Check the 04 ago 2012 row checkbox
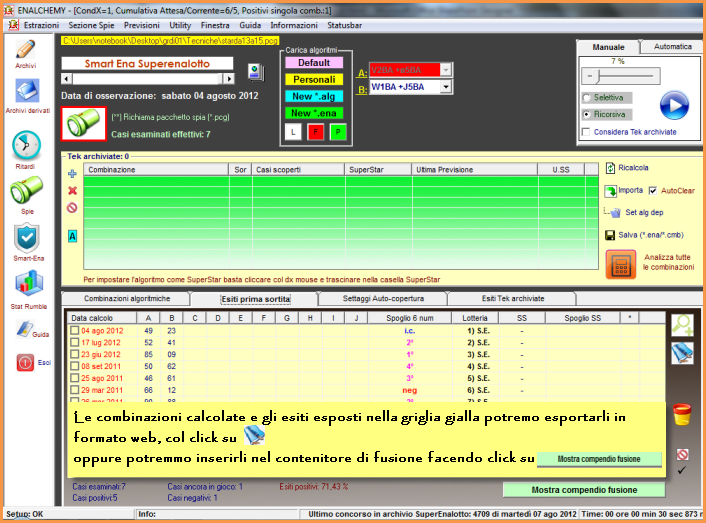The width and height of the screenshot is (706, 523). (x=75, y=330)
